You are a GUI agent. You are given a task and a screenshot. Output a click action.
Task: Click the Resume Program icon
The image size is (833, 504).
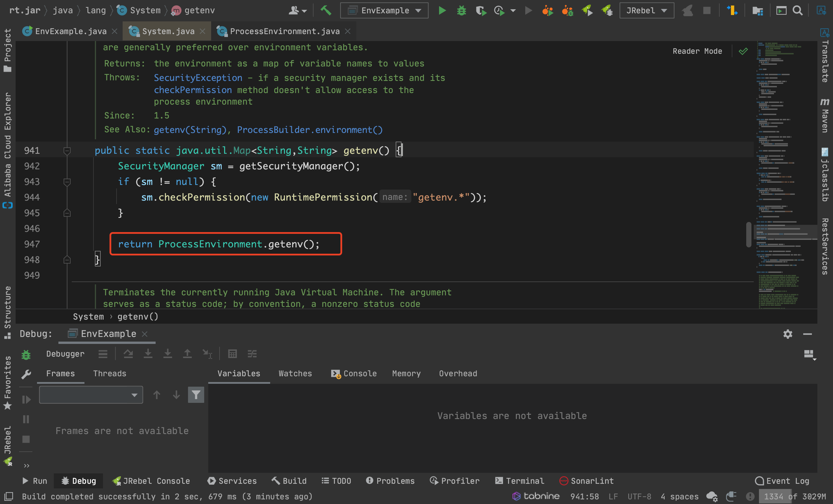26,400
